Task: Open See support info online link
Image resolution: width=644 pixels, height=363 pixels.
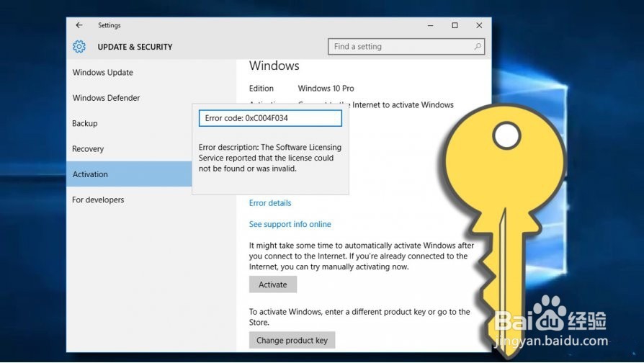Action: point(290,224)
